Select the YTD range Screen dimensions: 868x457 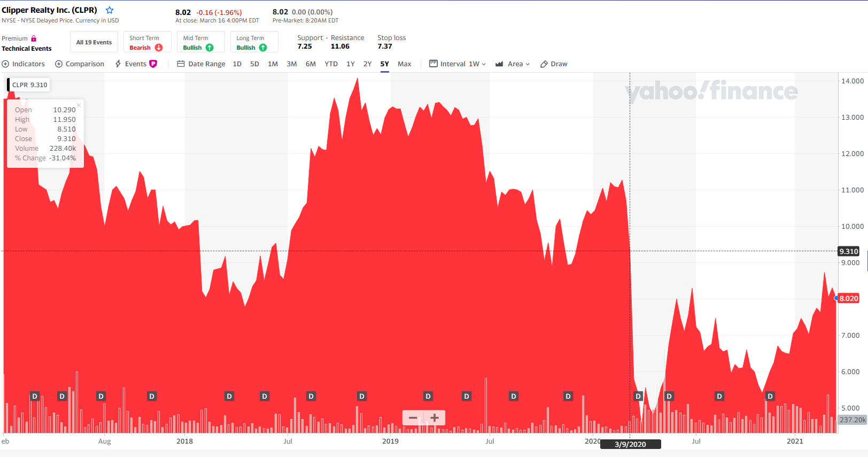click(331, 64)
